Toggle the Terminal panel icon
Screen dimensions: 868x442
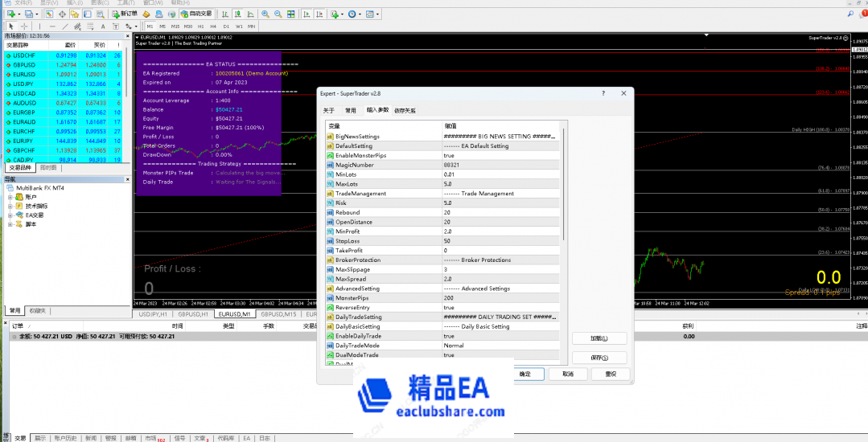tap(87, 14)
